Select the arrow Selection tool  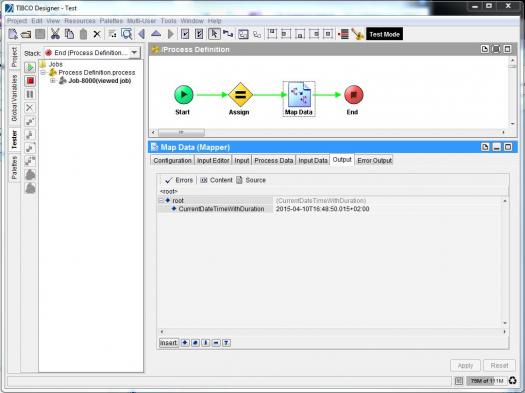[214, 34]
